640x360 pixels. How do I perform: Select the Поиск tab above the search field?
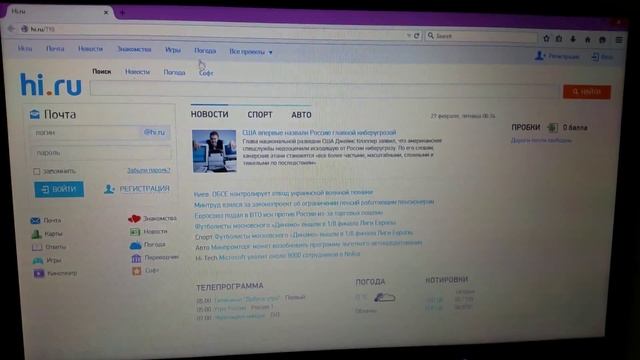coord(102,71)
